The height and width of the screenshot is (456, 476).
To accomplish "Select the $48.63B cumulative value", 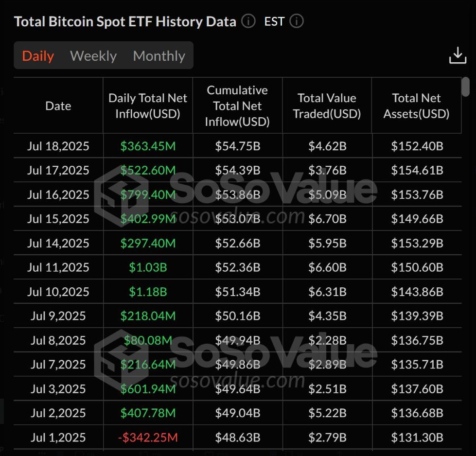I will coord(238,438).
